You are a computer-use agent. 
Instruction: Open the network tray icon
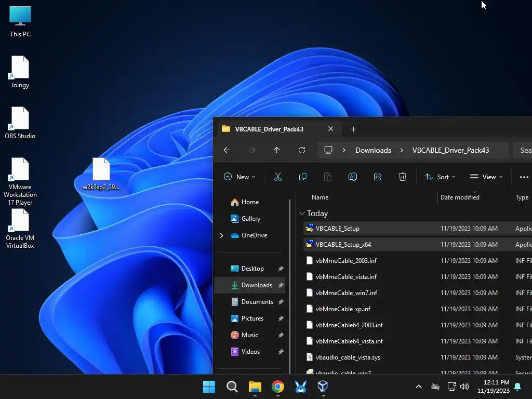click(451, 387)
